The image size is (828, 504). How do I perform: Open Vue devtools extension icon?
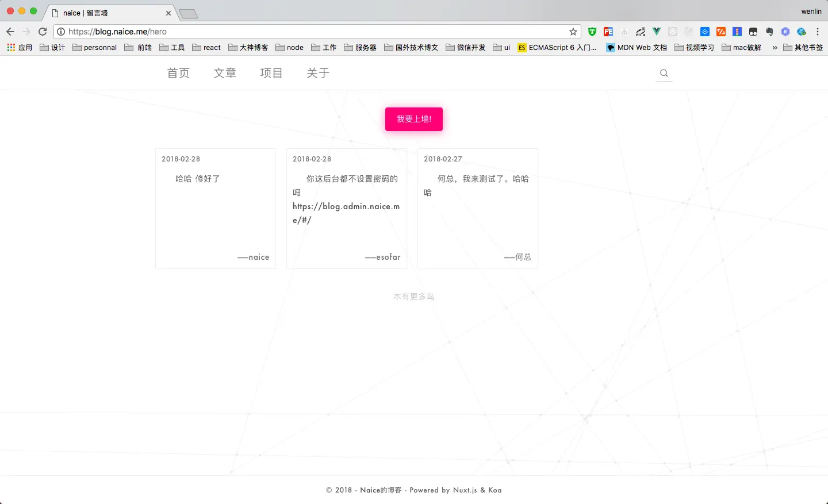click(657, 32)
